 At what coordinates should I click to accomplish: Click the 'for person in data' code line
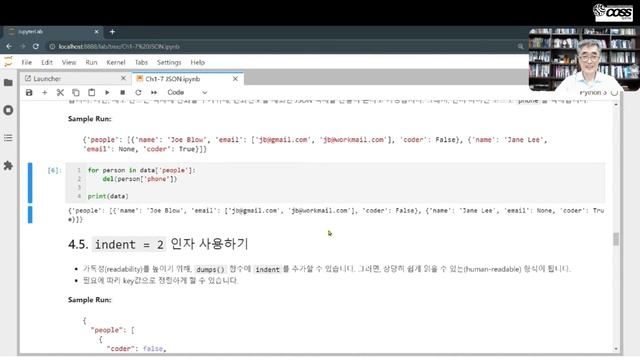[x=142, y=170]
